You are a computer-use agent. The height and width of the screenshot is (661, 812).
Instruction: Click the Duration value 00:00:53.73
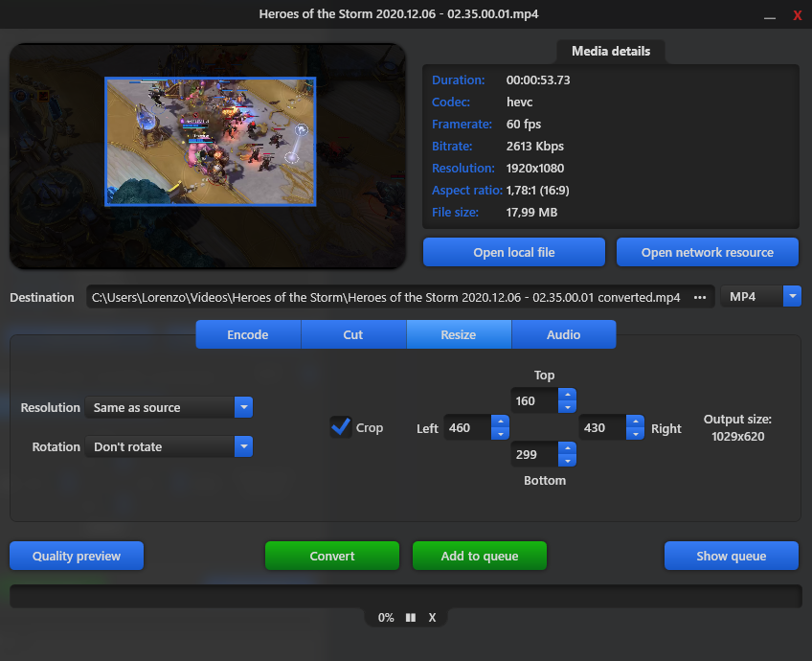pyautogui.click(x=538, y=80)
